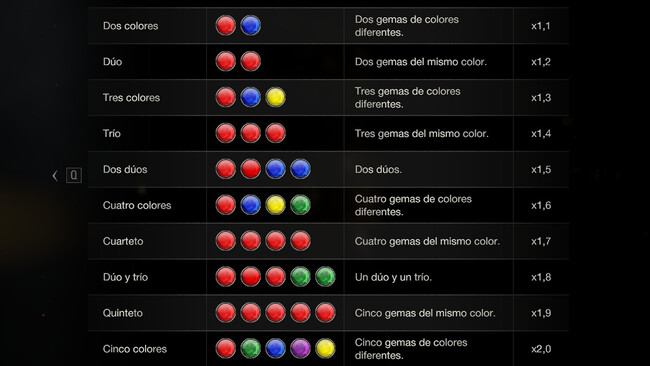Image resolution: width=650 pixels, height=366 pixels.
Task: Click the Q key prompt icon
Action: point(74,175)
